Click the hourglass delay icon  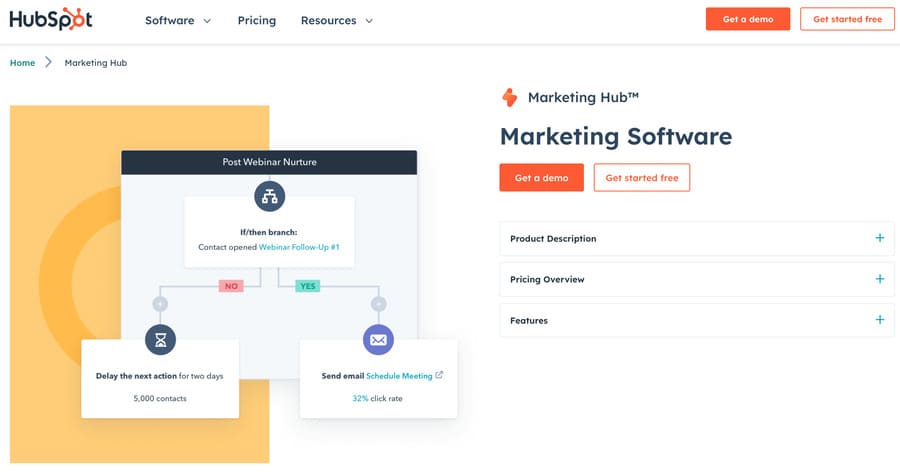[161, 340]
